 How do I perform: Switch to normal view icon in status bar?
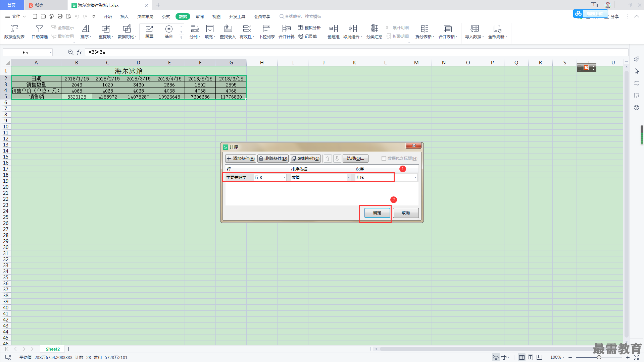pos(522,357)
